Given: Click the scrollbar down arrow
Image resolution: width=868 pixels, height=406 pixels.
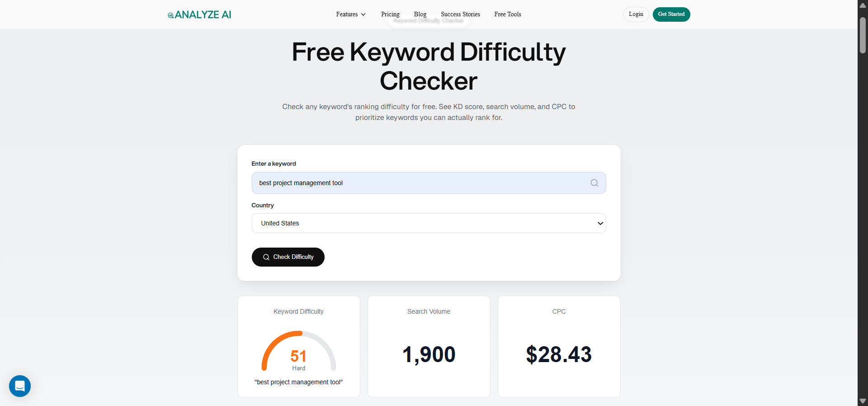Looking at the screenshot, I should 863,401.
